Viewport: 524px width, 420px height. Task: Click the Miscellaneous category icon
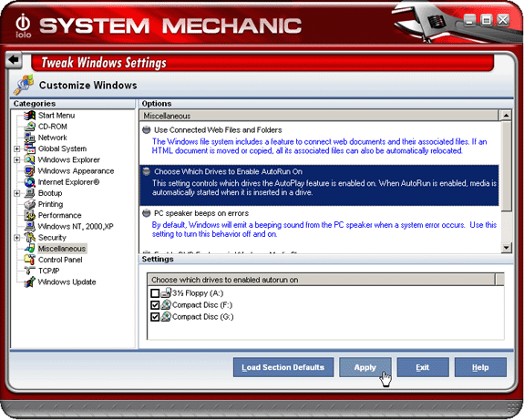pos(30,249)
